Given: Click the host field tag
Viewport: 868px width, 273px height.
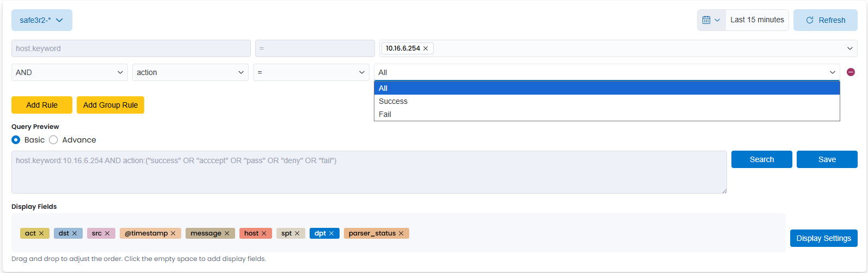Looking at the screenshot, I should click(x=256, y=233).
